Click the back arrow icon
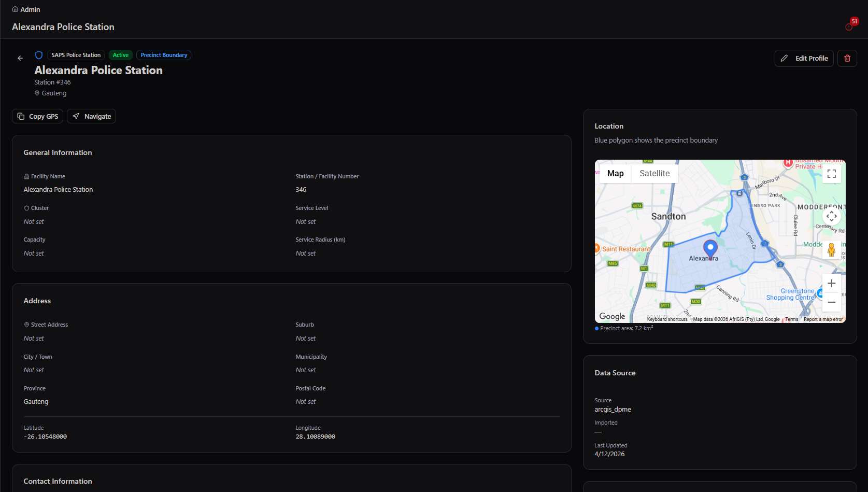This screenshot has width=868, height=492. tap(20, 58)
